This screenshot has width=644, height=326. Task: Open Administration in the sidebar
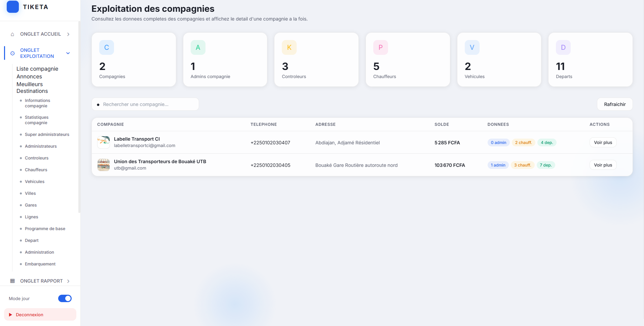[x=39, y=252]
